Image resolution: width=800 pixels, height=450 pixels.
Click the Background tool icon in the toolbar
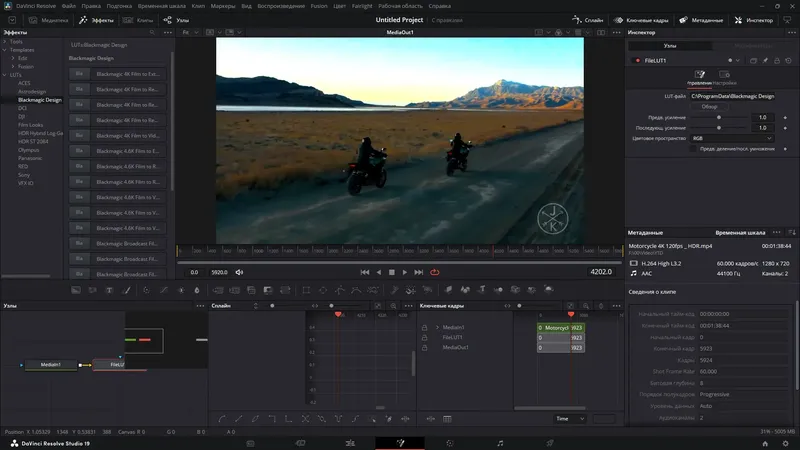tap(76, 290)
